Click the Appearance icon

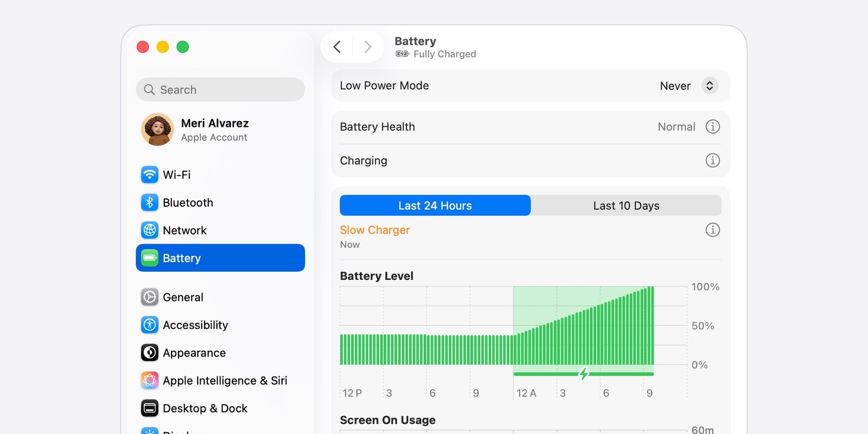(150, 353)
